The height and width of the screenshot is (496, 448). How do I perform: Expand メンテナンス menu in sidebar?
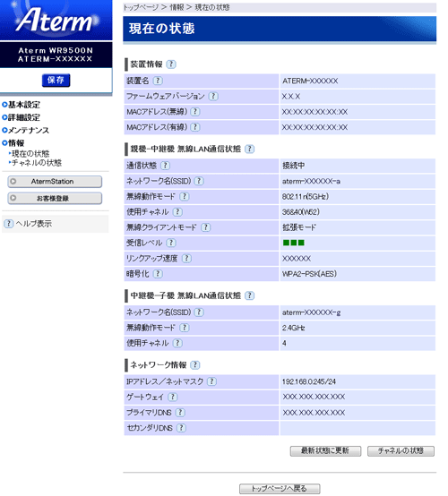point(26,131)
